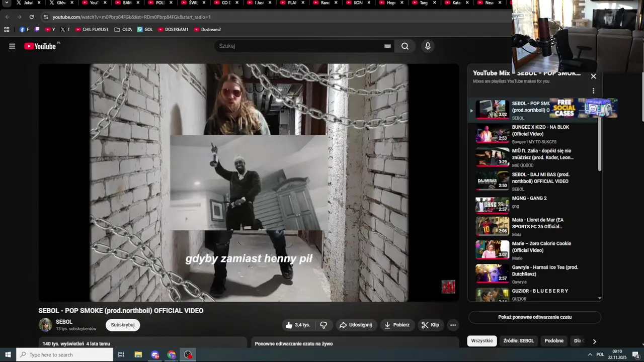Open SEBOL channel avatar
The height and width of the screenshot is (362, 644).
45,325
